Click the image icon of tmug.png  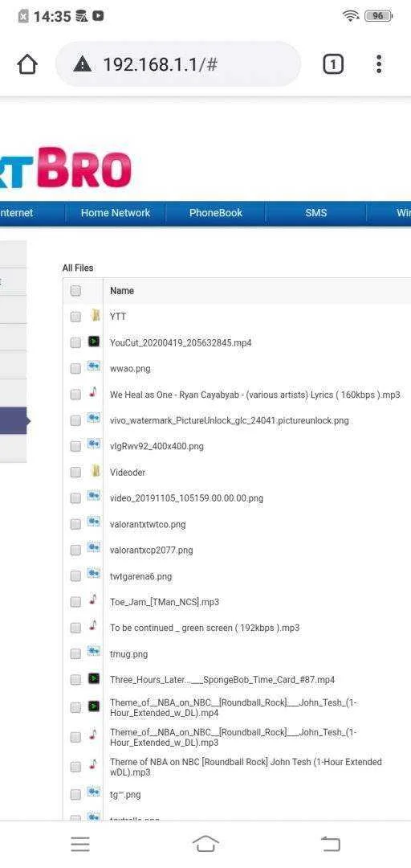click(93, 652)
